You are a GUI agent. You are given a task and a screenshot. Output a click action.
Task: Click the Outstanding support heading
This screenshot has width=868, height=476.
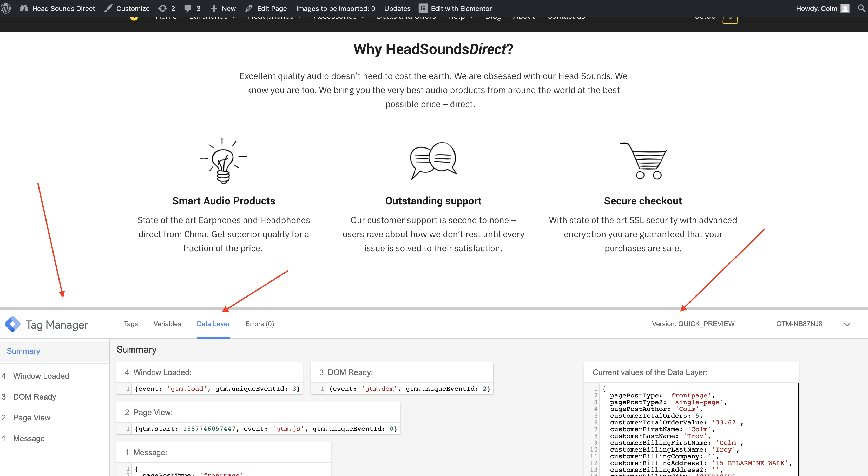tap(433, 201)
